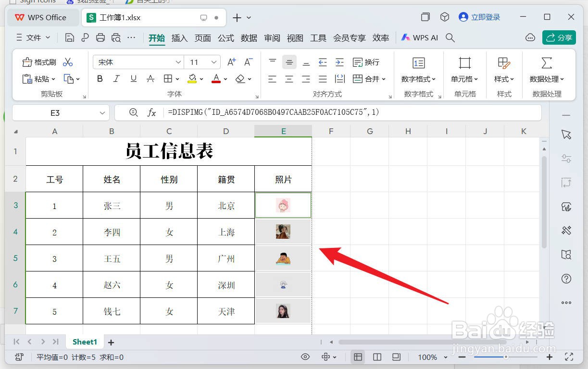Image resolution: width=588 pixels, height=369 pixels.
Task: Switch to the 数据 (Data) tab
Action: coord(249,38)
